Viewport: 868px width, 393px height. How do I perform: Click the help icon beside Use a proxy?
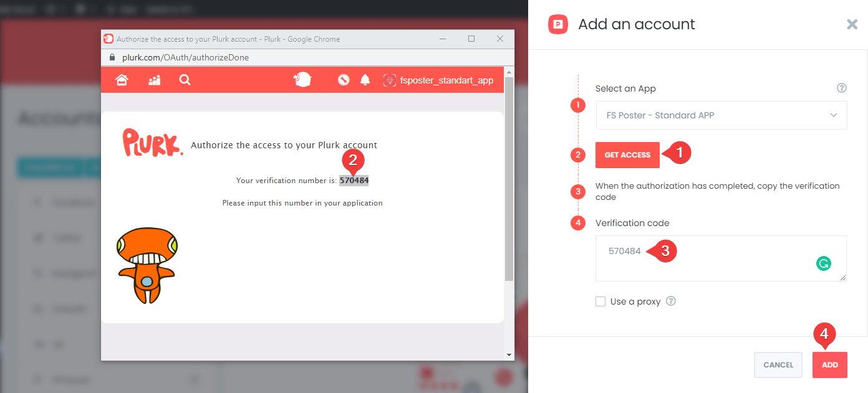(671, 301)
